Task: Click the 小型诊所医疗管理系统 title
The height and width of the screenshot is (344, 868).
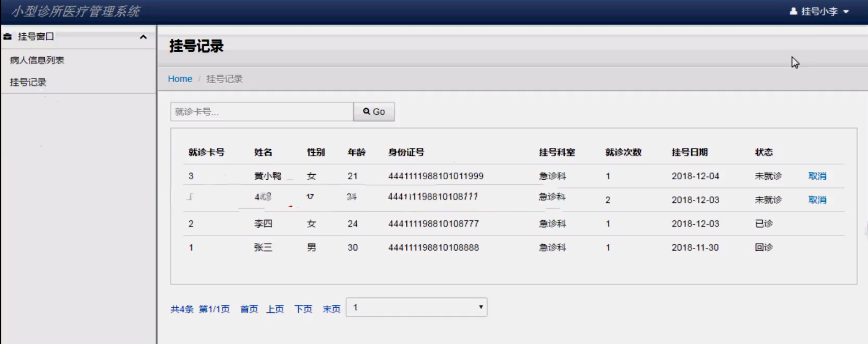Action: tap(76, 11)
